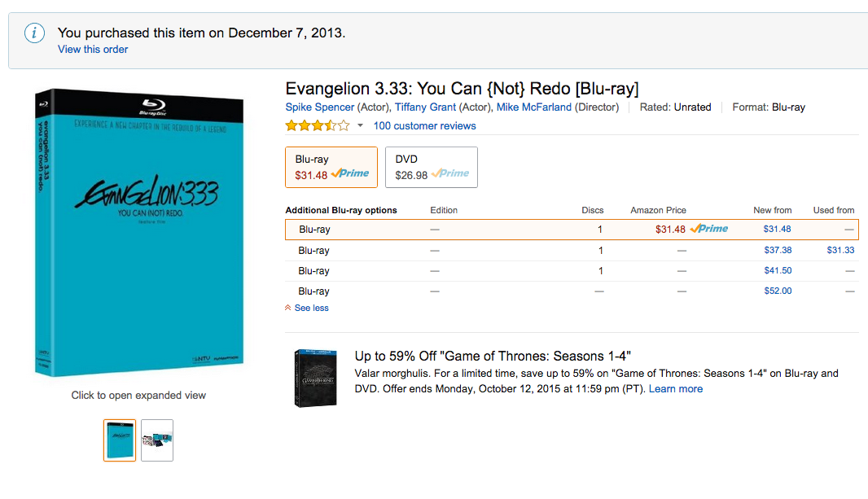
Task: Open View this order link
Action: 93,49
